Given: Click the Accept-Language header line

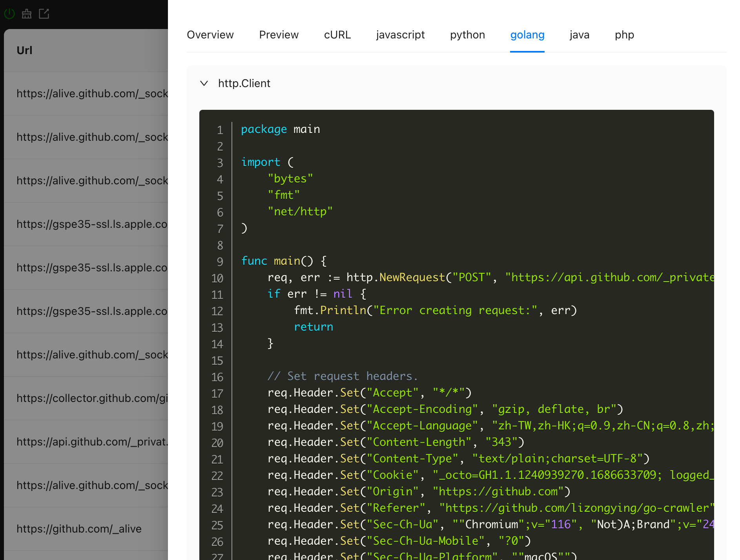Looking at the screenshot, I should point(490,426).
